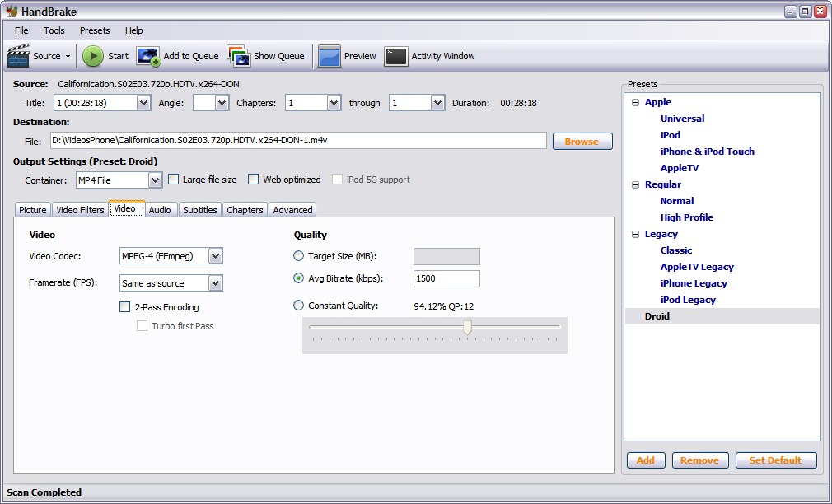The image size is (832, 504).
Task: Open the Presets menu
Action: (95, 30)
